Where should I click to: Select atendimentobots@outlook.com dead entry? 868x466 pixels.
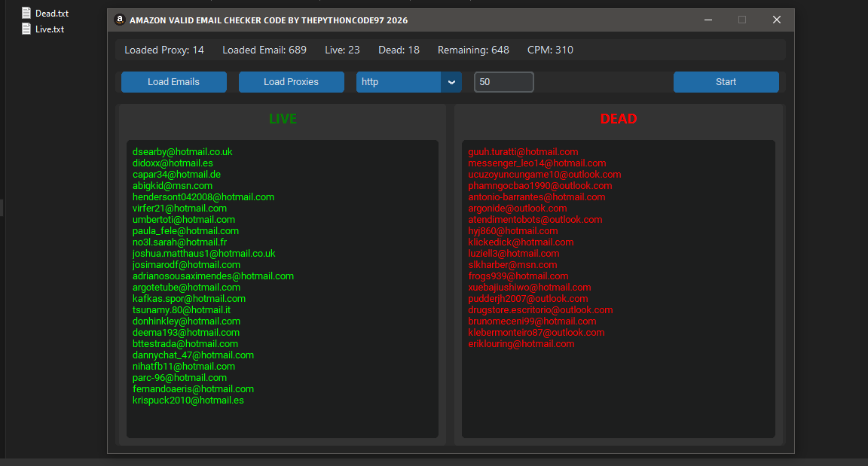coord(535,220)
